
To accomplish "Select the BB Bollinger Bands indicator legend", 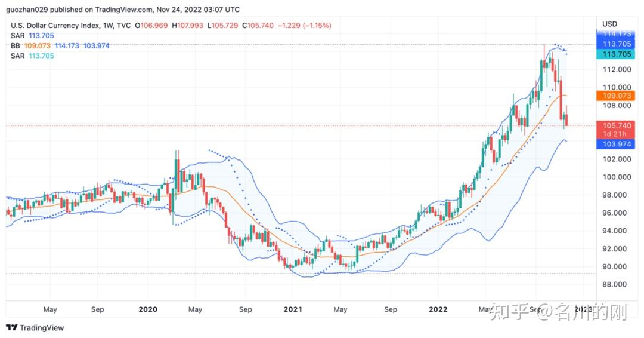I will point(60,45).
